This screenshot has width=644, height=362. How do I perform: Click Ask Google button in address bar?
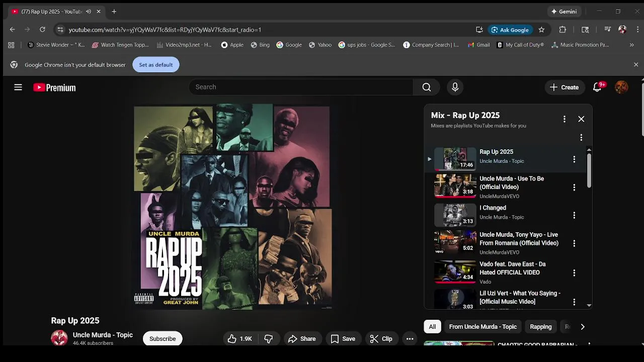[509, 30]
